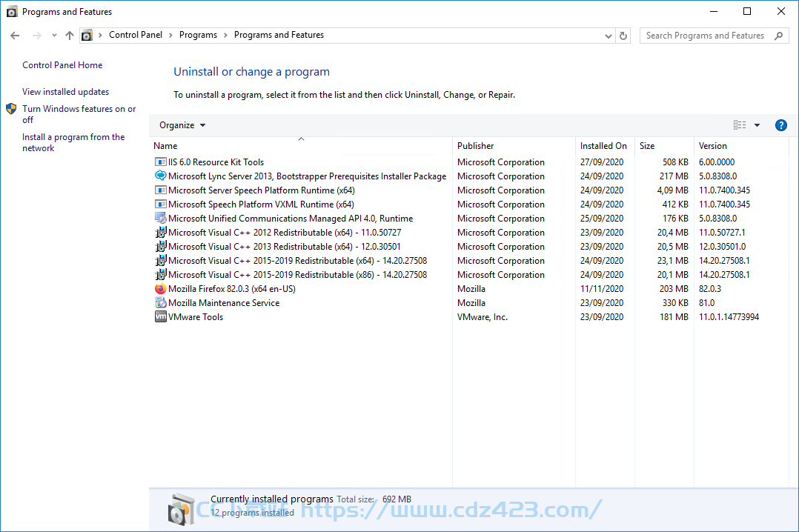This screenshot has width=799, height=532.
Task: Open the Organize dropdown menu
Action: pos(182,125)
